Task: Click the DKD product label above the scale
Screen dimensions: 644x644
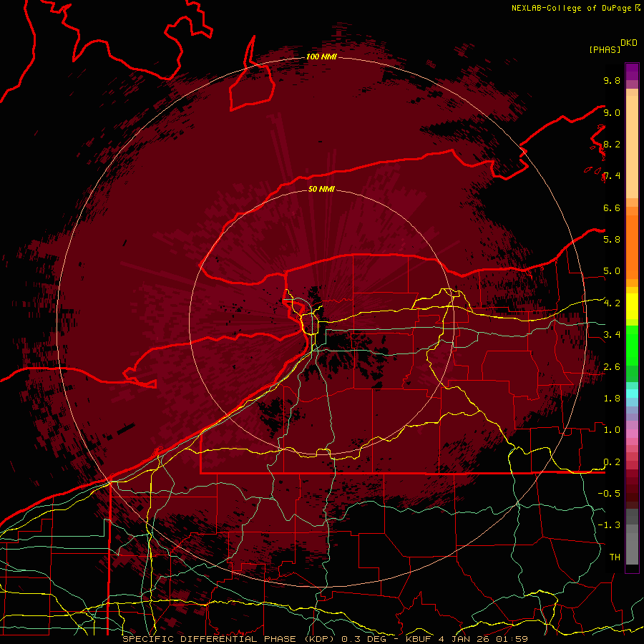Action: pyautogui.click(x=628, y=43)
